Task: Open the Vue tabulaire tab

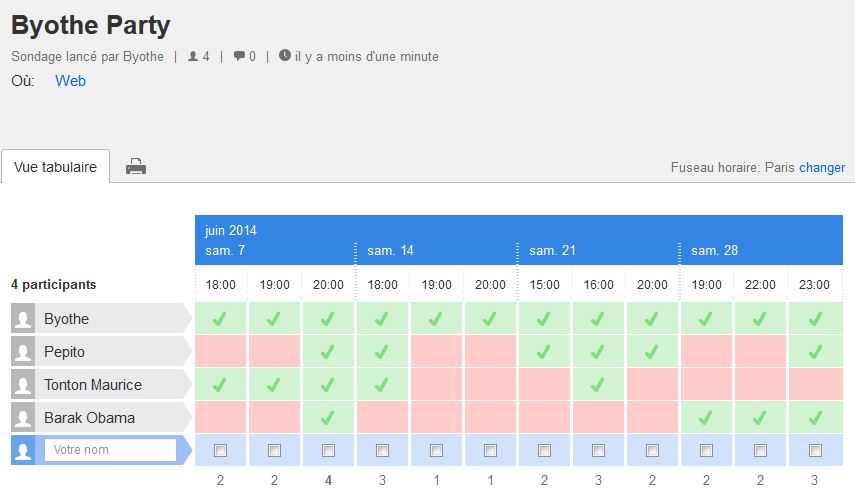Action: (56, 167)
